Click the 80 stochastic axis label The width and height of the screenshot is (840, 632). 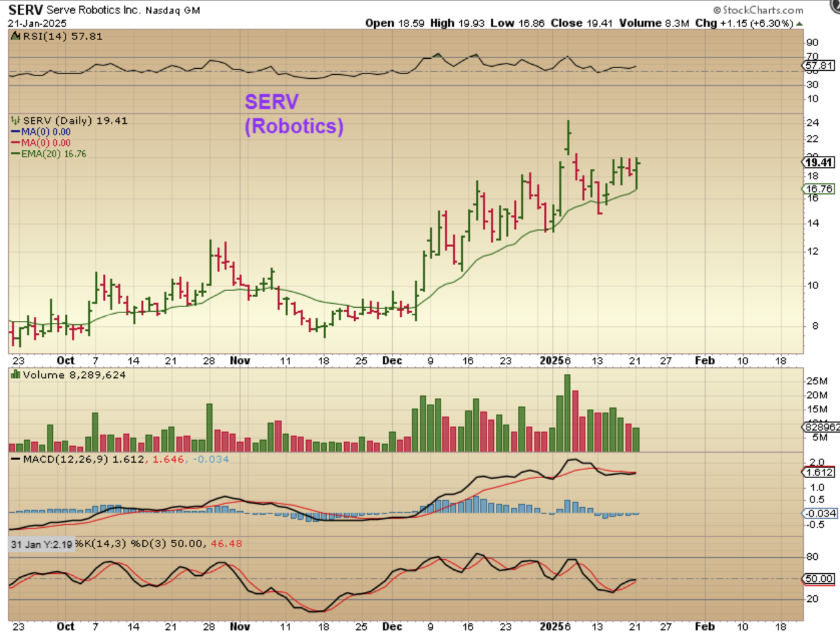[813, 556]
